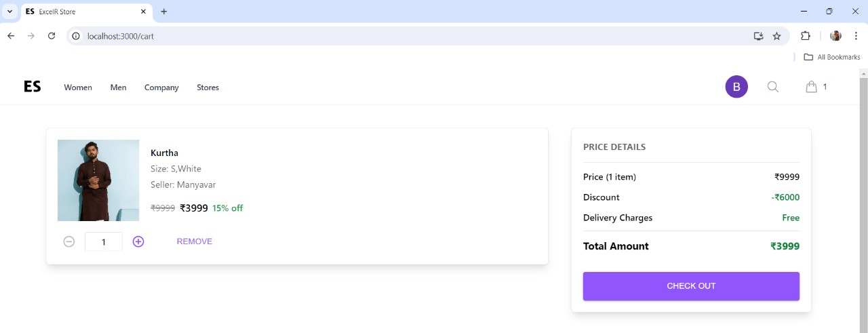Screen dimensions: 868x333
Task: Click the ES store logo
Action: (32, 87)
